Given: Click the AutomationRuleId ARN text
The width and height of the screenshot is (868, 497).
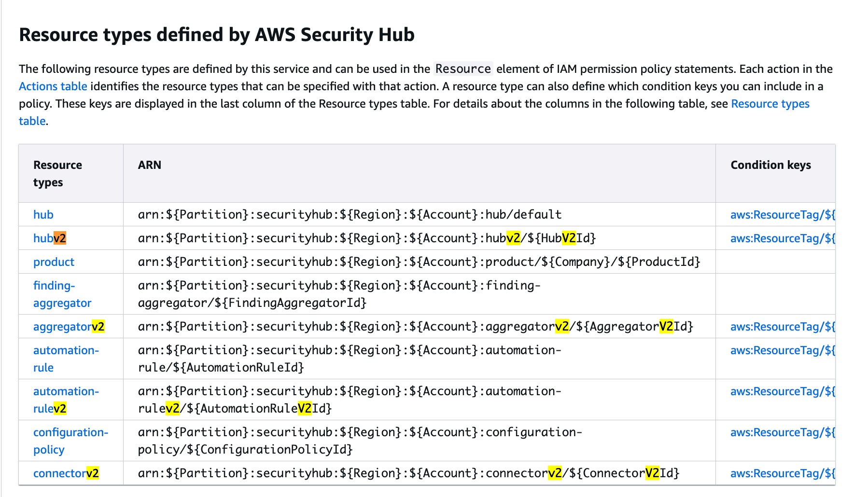Looking at the screenshot, I should click(350, 359).
